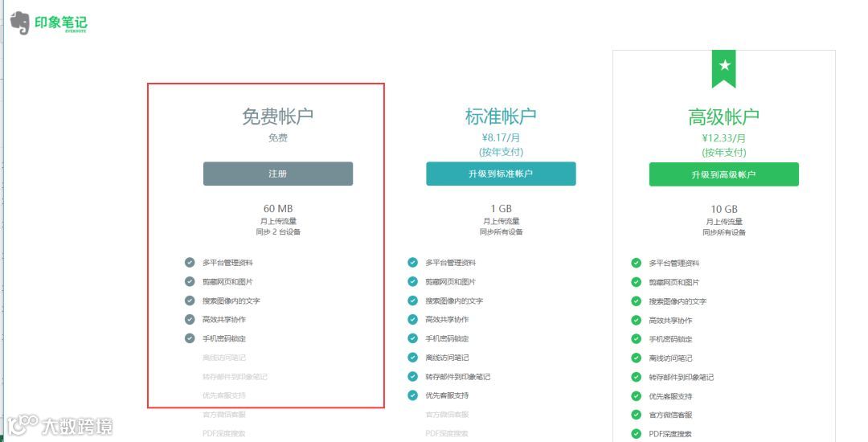The height and width of the screenshot is (442, 868).
Task: Click 搜索图像内的文字 text in standard plan
Action: [x=454, y=301]
